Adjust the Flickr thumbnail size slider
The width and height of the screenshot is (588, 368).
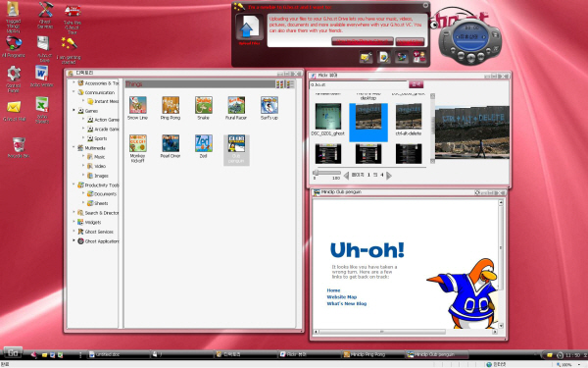click(316, 173)
